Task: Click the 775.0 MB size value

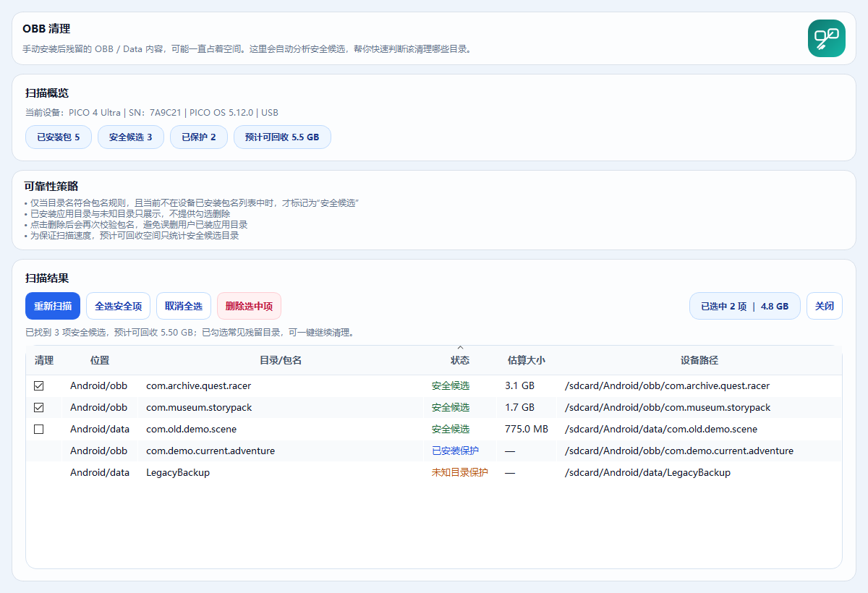Action: click(x=527, y=430)
